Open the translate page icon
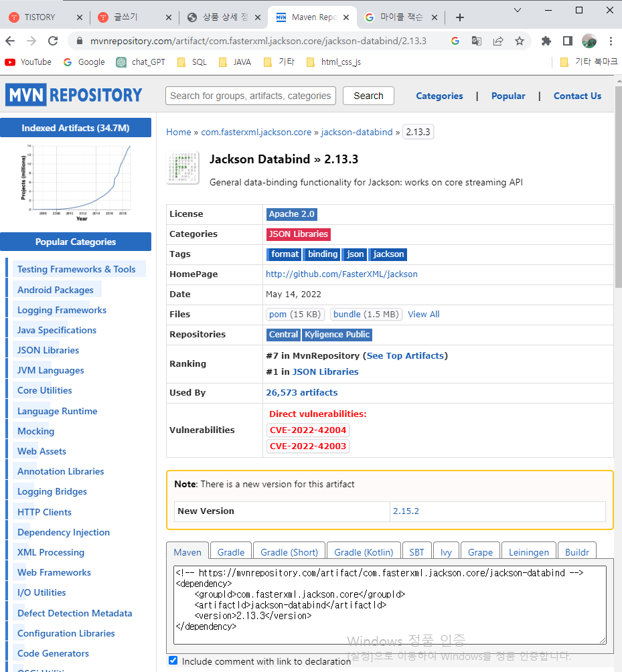Screen dimensions: 622x672 point(476,41)
